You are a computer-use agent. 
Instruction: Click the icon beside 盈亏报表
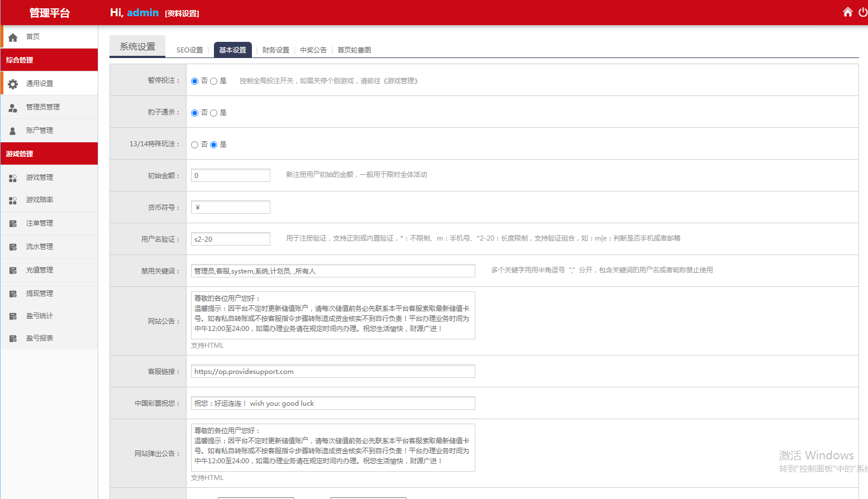[13, 339]
